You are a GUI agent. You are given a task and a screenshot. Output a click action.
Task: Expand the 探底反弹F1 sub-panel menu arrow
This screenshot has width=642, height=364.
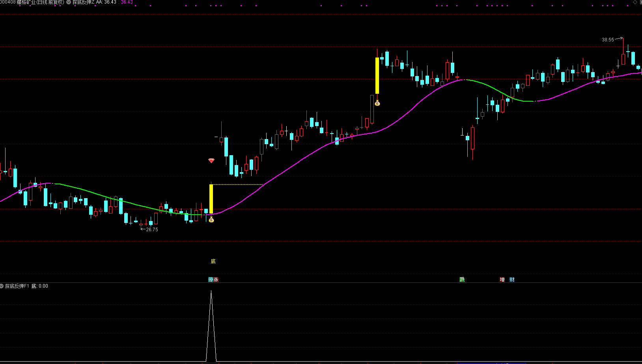click(2, 286)
